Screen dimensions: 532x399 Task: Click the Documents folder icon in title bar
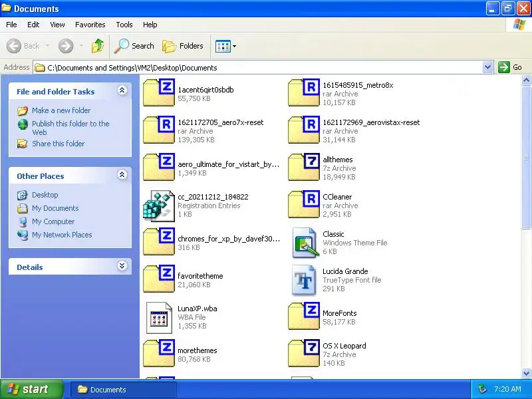7,8
